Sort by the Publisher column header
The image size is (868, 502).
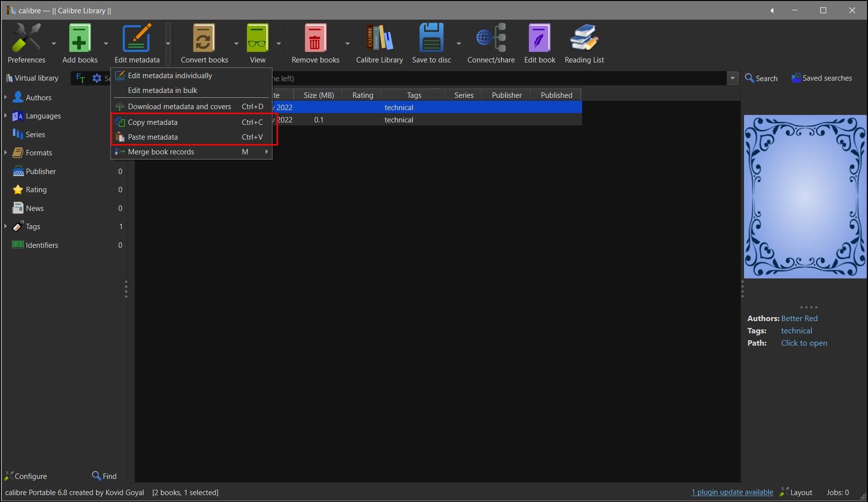506,95
